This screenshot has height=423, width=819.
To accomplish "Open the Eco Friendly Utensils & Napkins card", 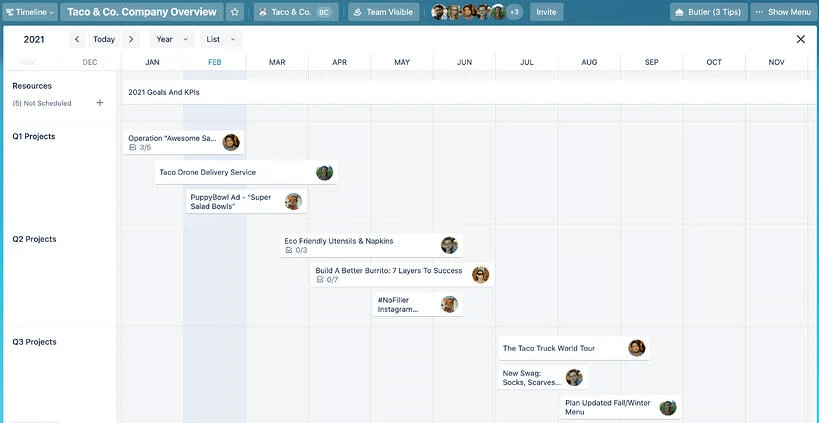I will [371, 245].
